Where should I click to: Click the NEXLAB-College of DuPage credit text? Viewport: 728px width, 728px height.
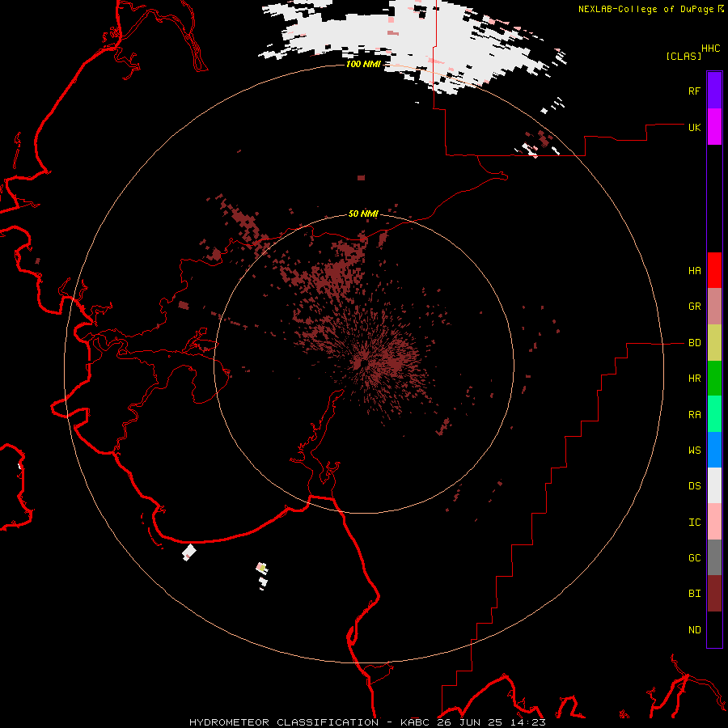645,9
